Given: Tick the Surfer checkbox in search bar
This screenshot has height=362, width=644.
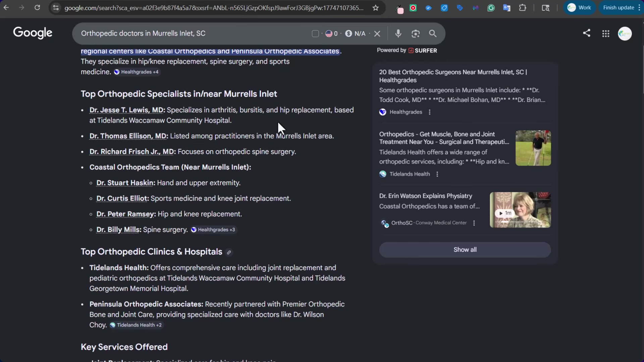Looking at the screenshot, I should click(x=315, y=34).
